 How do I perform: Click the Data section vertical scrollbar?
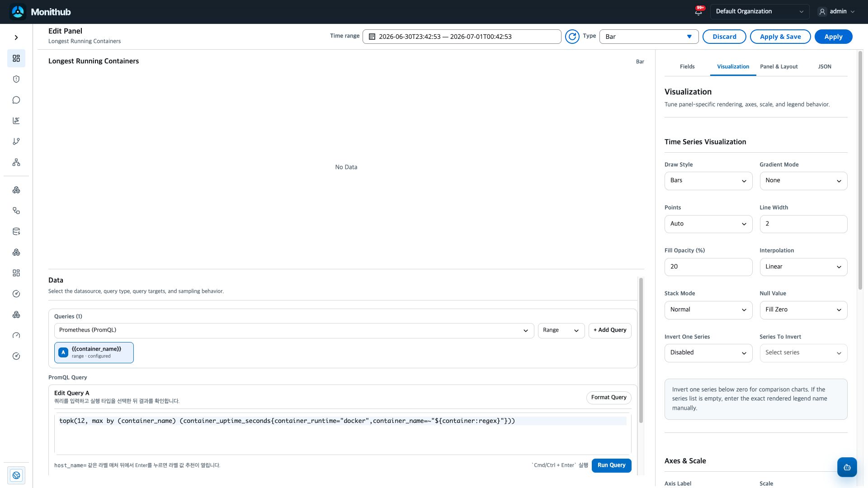[x=641, y=351]
